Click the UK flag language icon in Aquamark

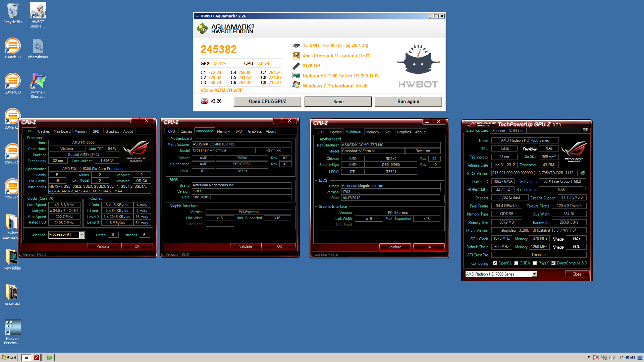(x=204, y=101)
